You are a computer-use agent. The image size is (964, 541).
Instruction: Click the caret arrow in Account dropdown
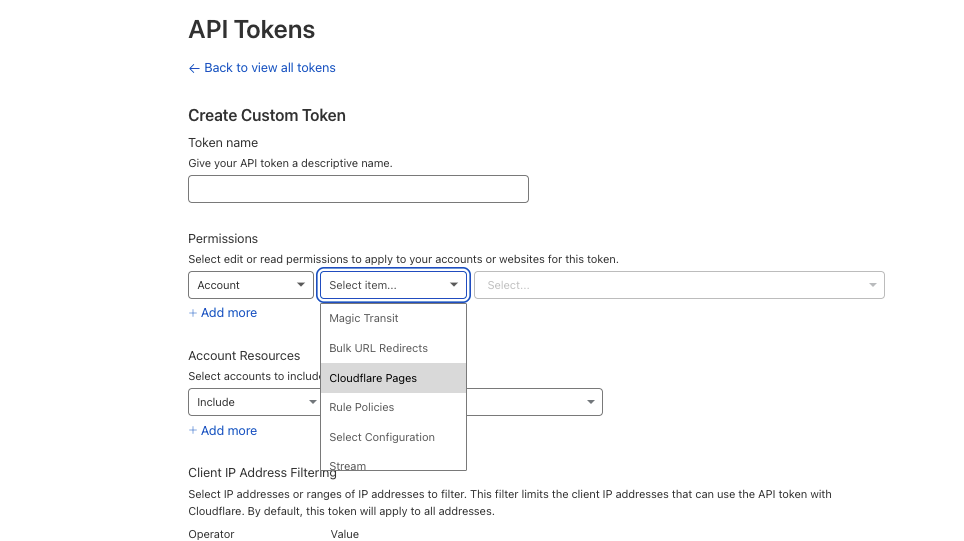[x=301, y=285]
